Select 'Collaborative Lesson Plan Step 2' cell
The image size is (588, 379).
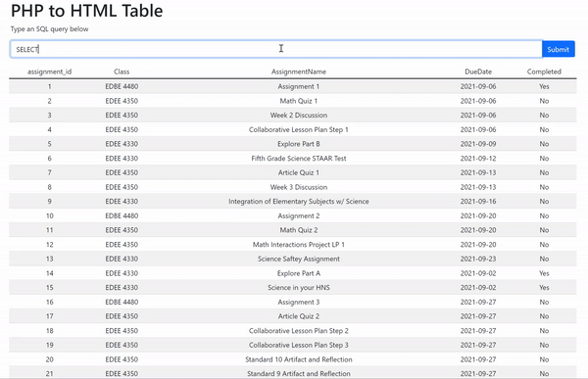pyautogui.click(x=299, y=331)
